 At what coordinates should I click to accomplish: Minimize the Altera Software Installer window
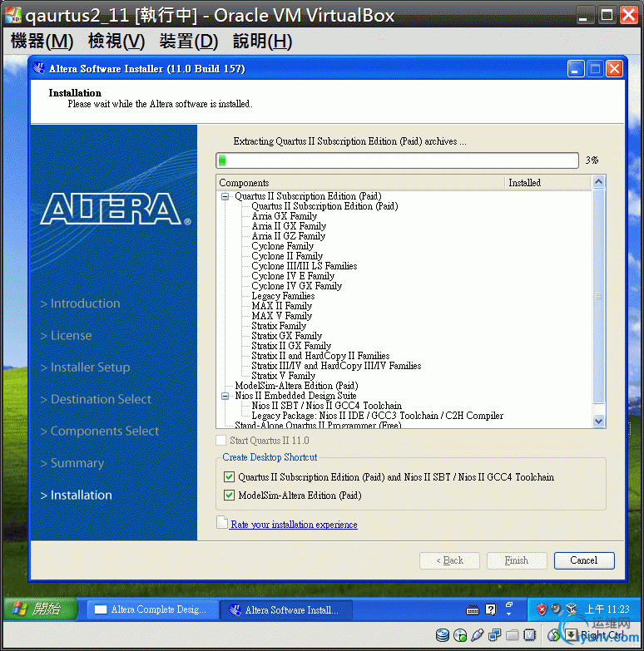point(576,68)
